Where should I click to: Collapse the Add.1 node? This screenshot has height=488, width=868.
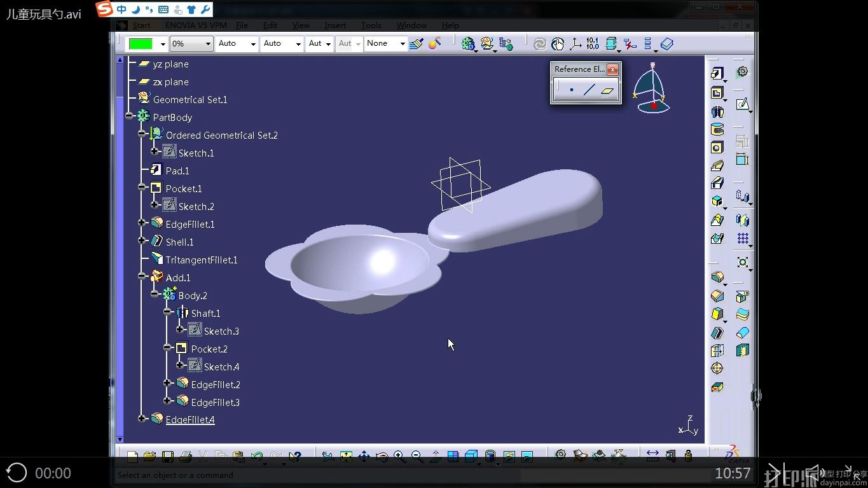point(142,276)
